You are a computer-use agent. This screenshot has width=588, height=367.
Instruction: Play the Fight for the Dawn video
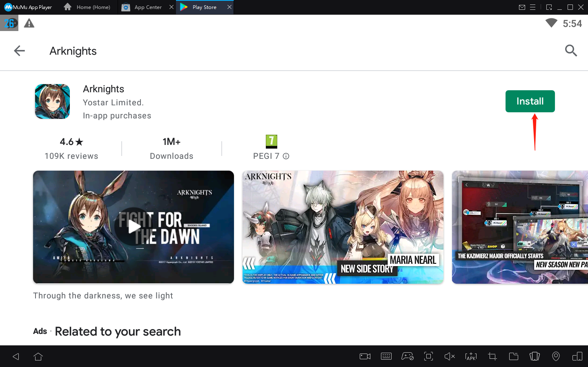click(x=134, y=227)
